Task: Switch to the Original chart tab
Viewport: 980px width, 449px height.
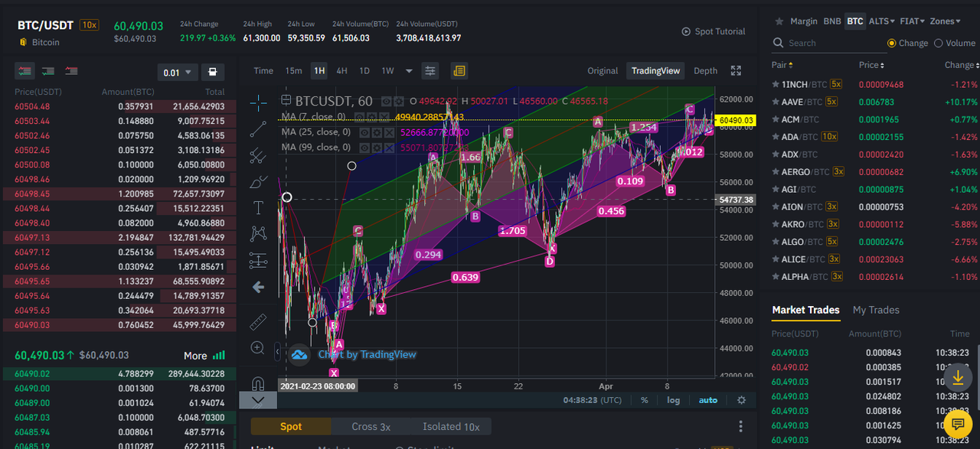Action: point(603,71)
